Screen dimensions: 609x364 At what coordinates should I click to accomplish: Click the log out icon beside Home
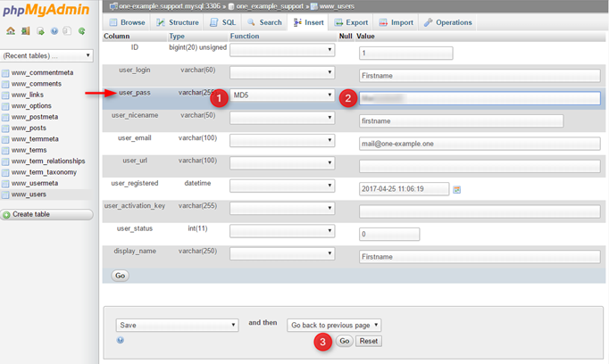point(25,31)
